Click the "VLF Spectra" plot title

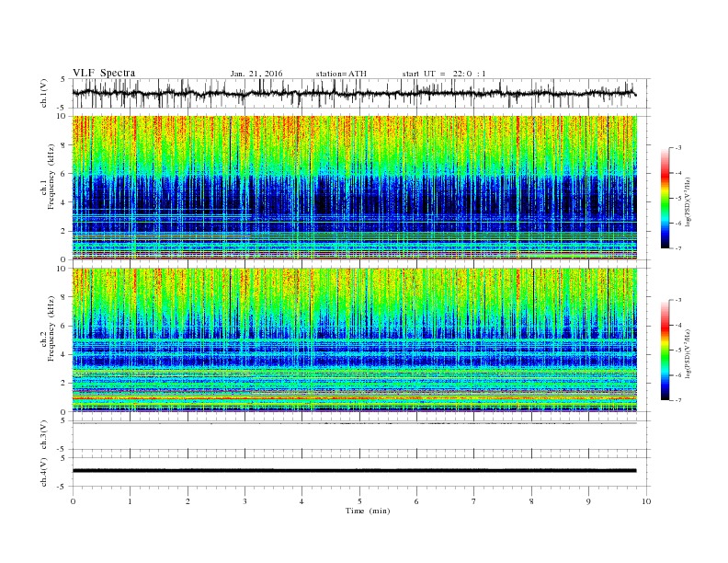(104, 73)
